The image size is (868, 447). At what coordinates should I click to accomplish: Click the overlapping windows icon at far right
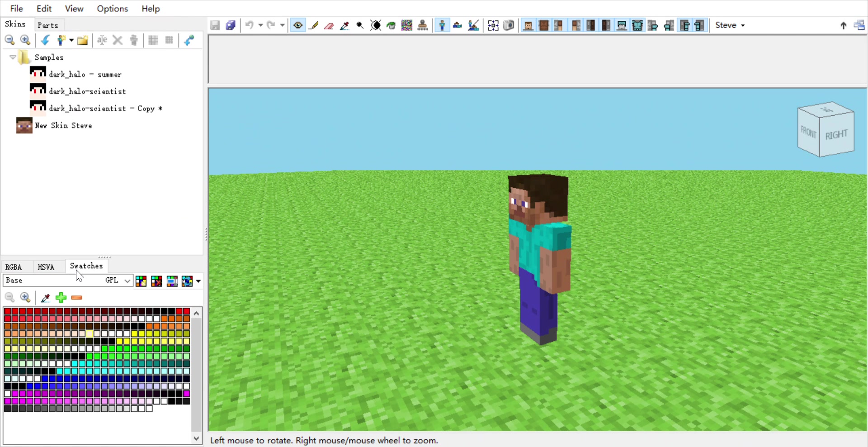point(859,25)
